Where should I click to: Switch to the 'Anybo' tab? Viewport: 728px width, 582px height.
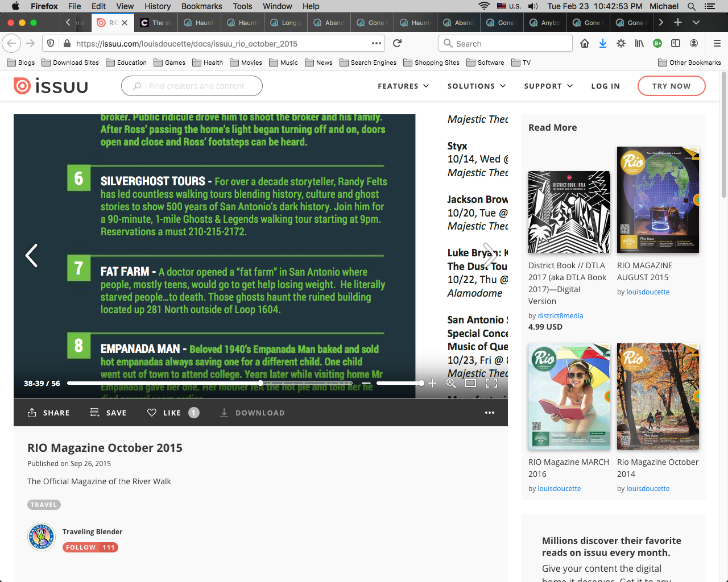pos(544,23)
